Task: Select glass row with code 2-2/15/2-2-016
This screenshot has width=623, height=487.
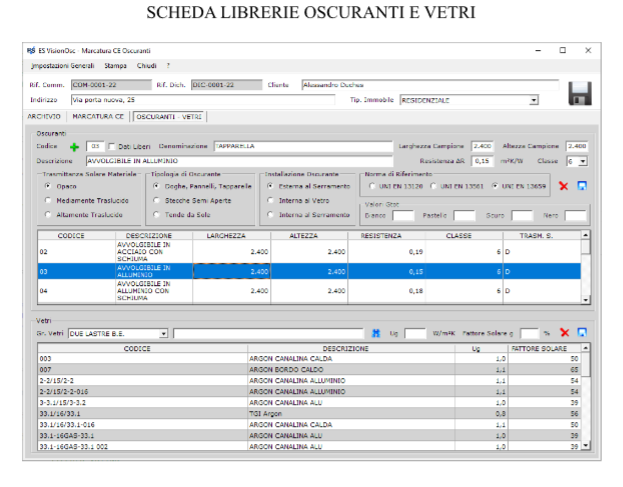Action: [x=309, y=392]
